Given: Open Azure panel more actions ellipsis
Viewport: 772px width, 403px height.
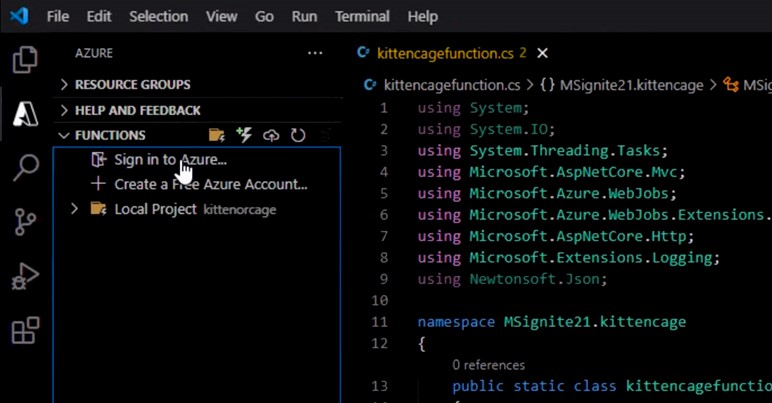Looking at the screenshot, I should (315, 53).
